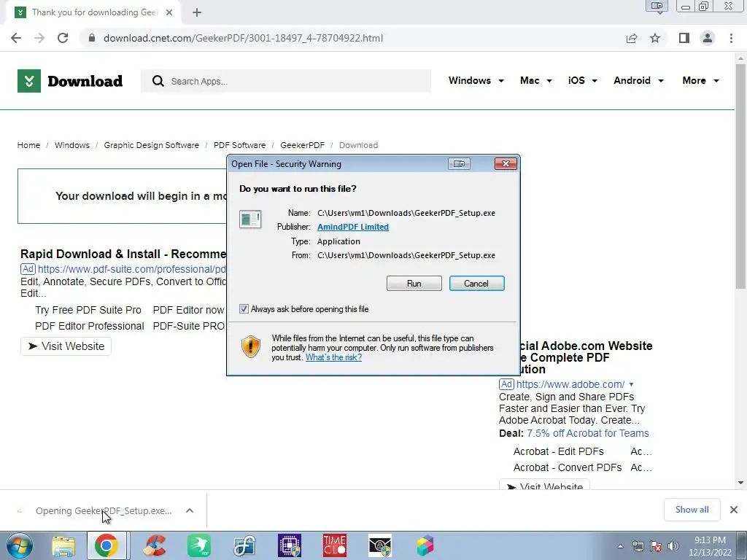Click the Chrome taskbar icon
The width and height of the screenshot is (747, 560).
107,545
